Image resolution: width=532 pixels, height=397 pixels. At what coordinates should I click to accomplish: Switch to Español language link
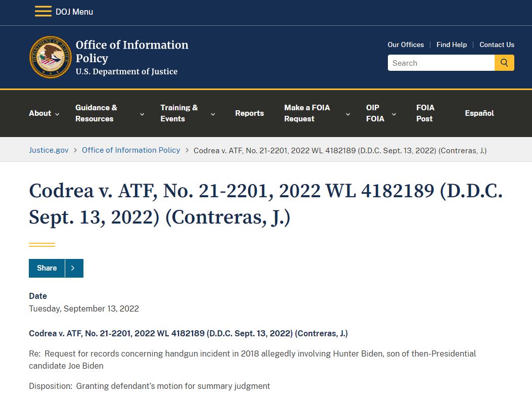(479, 113)
